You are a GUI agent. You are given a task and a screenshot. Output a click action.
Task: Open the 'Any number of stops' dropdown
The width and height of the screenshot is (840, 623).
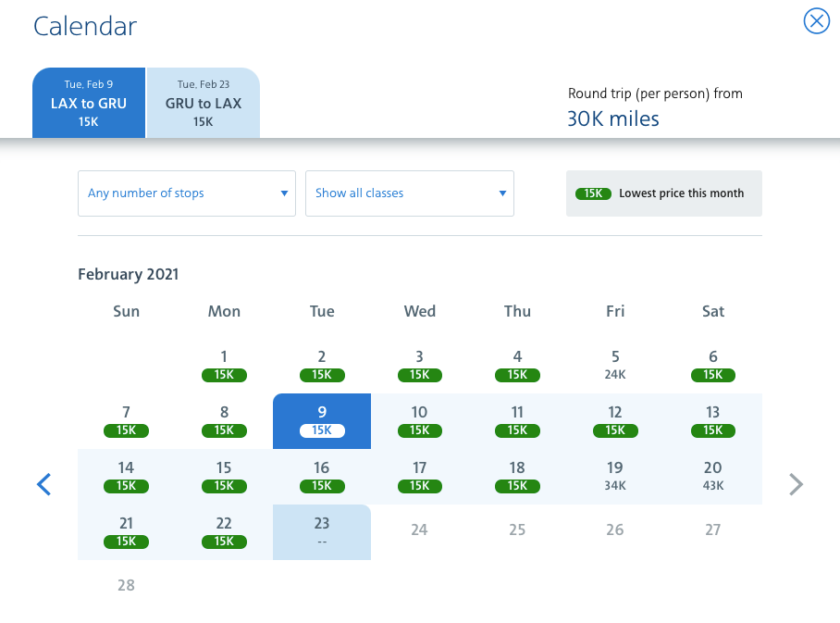coord(186,193)
